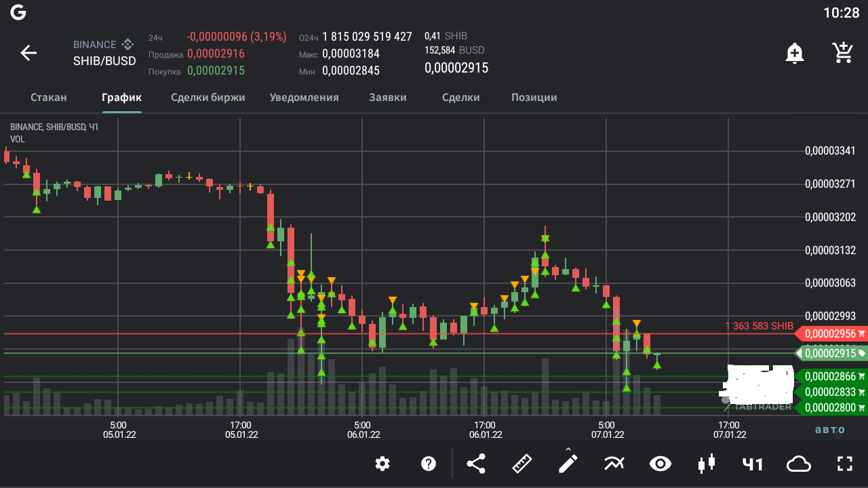Select the 0,00002956 sell order label
Viewport: 868px width, 488px height.
(832, 333)
